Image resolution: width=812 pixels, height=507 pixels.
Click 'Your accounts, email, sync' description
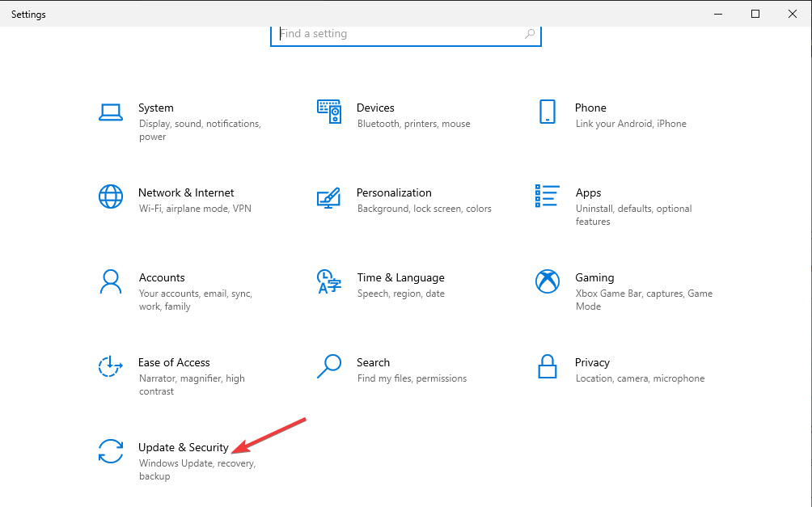[x=196, y=300]
